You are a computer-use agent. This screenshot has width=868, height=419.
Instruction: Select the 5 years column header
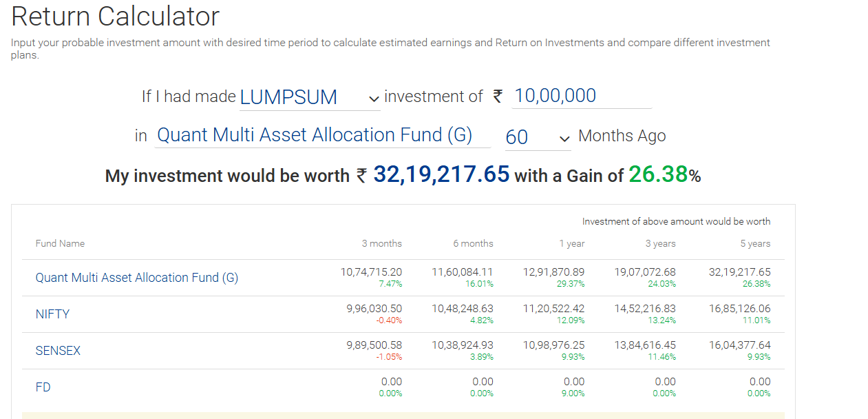(x=755, y=243)
